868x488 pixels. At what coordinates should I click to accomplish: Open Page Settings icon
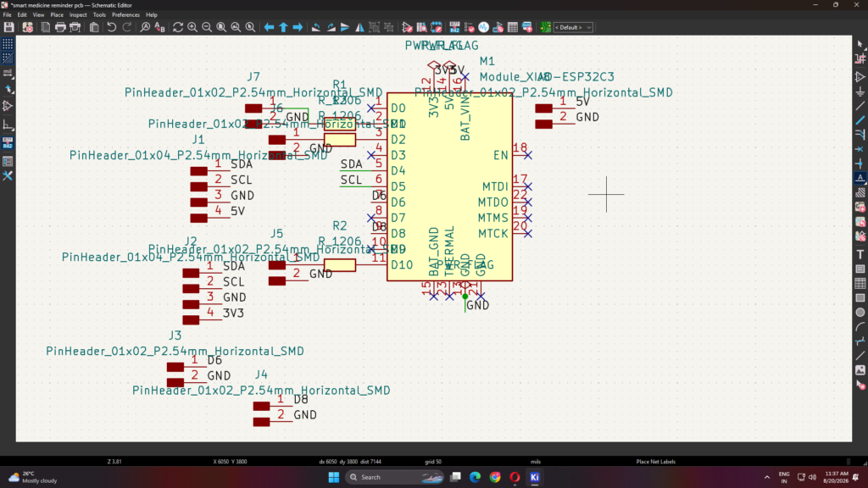46,27
